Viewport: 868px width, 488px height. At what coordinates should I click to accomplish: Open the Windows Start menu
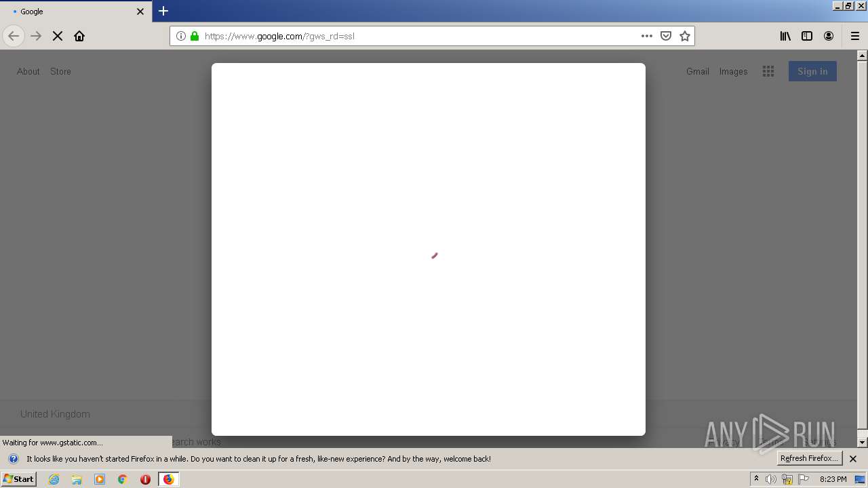click(x=18, y=479)
